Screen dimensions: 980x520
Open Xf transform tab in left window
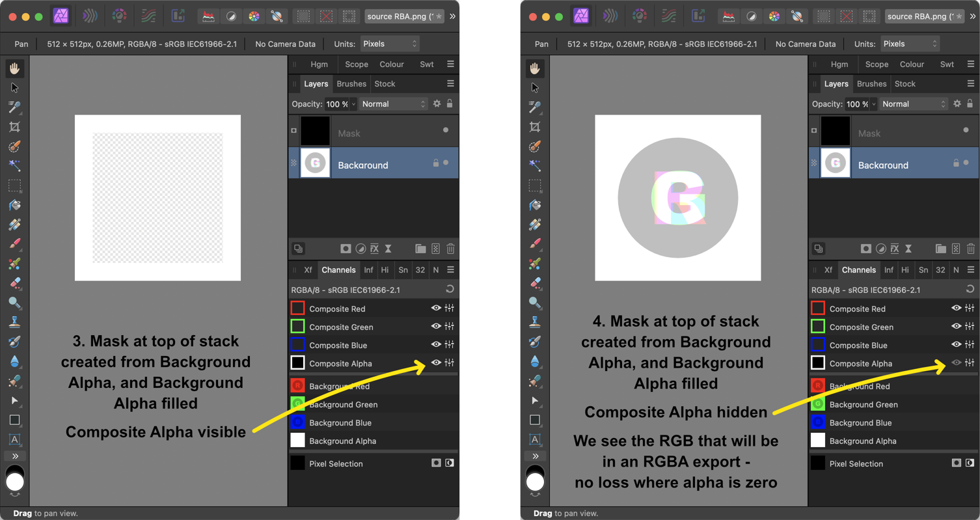[x=308, y=269]
